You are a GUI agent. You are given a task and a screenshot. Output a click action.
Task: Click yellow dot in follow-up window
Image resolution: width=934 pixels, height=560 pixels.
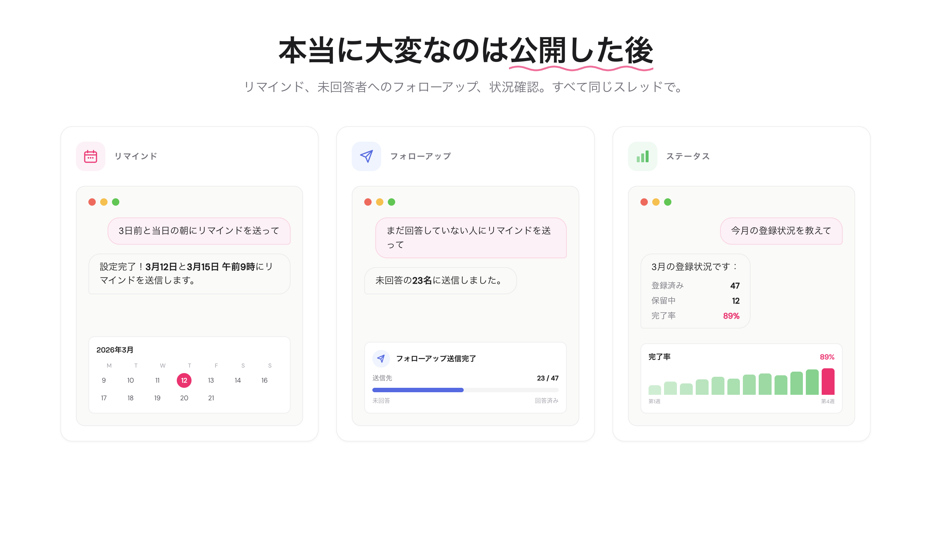[x=380, y=202]
